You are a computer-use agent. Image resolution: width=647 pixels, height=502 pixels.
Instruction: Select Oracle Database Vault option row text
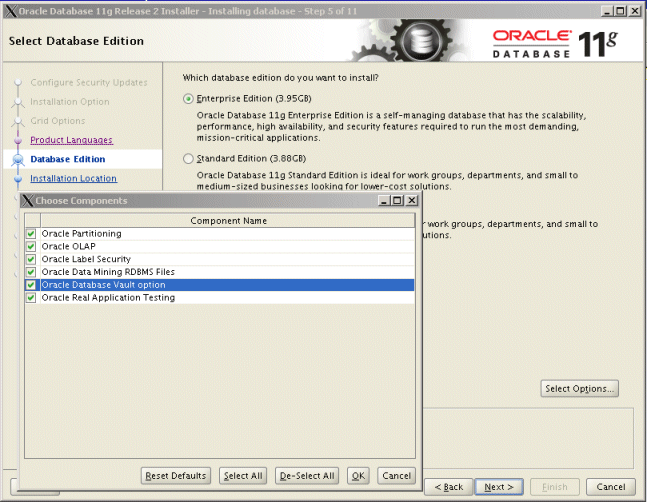tap(104, 285)
